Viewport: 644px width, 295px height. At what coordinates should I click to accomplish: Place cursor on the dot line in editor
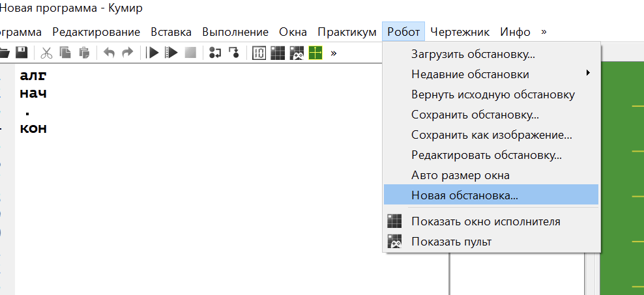tap(27, 113)
